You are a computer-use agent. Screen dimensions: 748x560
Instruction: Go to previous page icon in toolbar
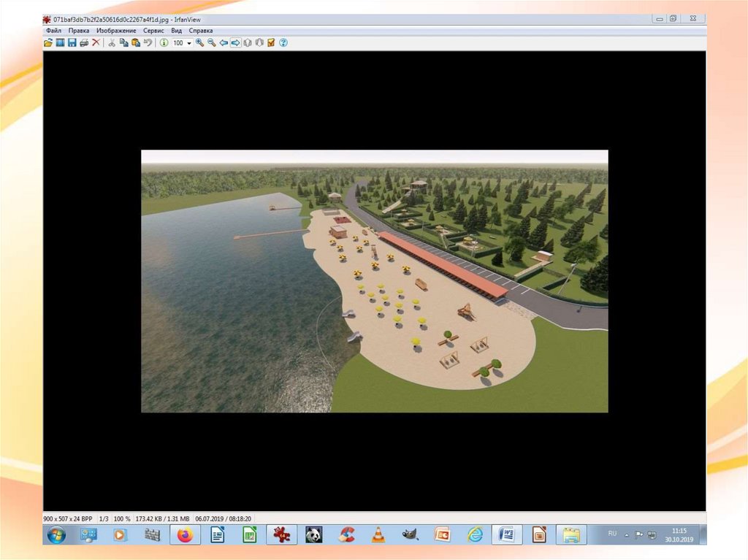pyautogui.click(x=248, y=43)
